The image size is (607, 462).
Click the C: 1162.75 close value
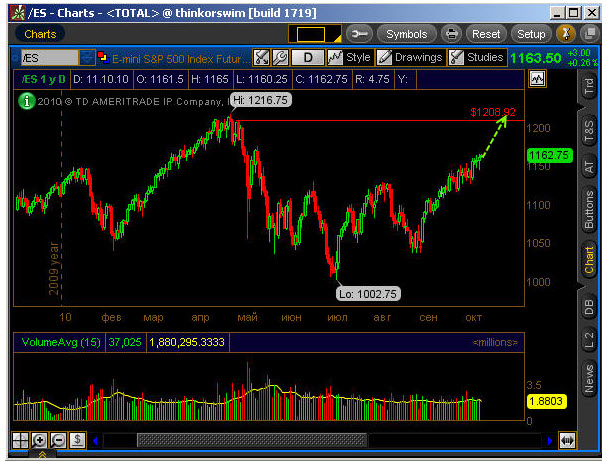(x=321, y=79)
